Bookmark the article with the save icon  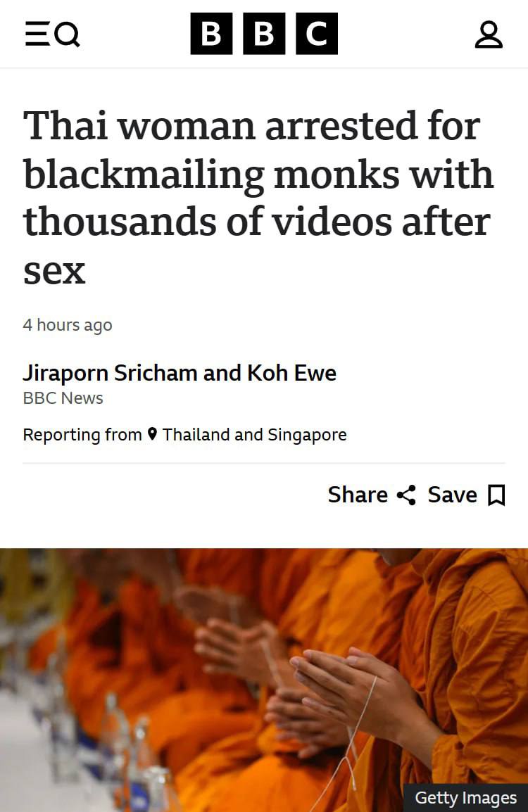(496, 495)
